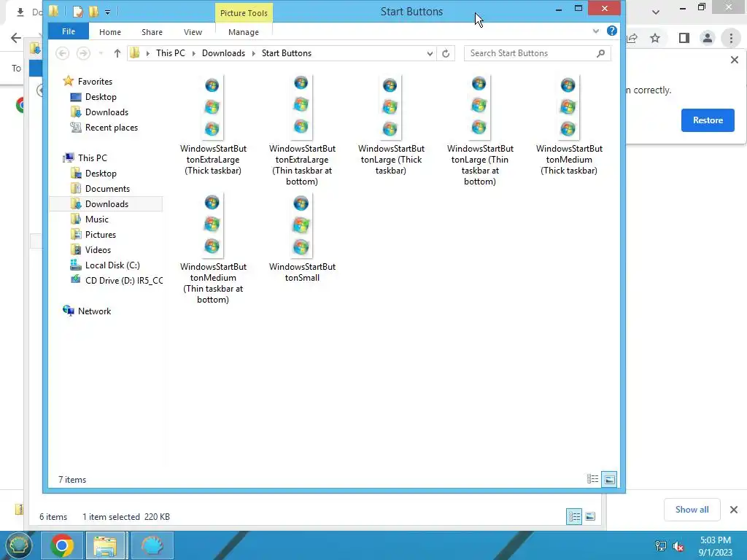Screen dimensions: 747x560
Task: Expand the ribbon with the chevron arrow
Action: 596,31
